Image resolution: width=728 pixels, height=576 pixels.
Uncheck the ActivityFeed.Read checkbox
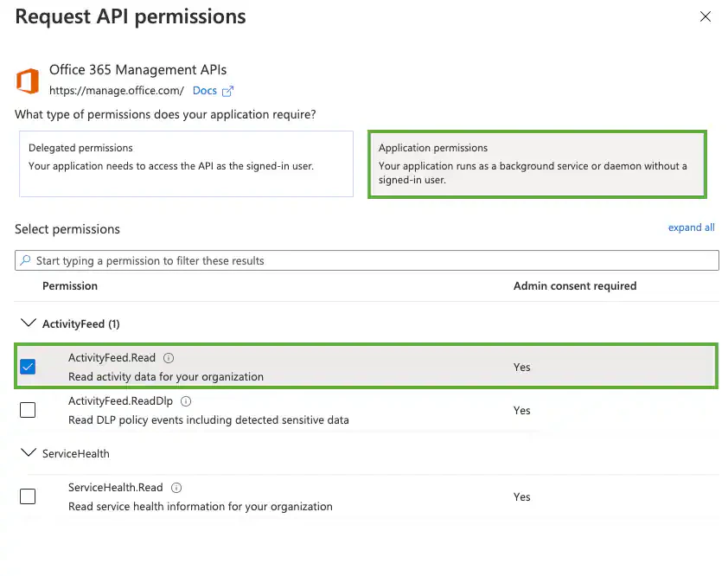(28, 367)
